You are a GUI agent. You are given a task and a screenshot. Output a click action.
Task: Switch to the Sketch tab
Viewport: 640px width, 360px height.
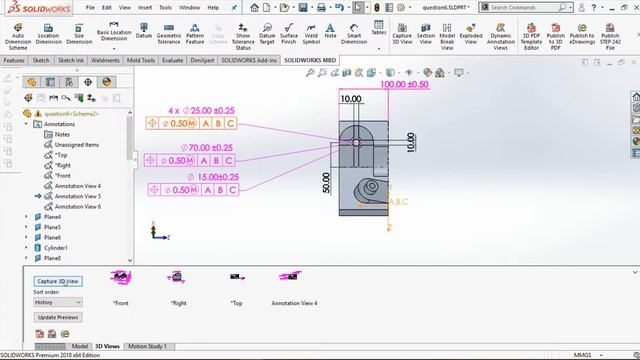click(41, 60)
